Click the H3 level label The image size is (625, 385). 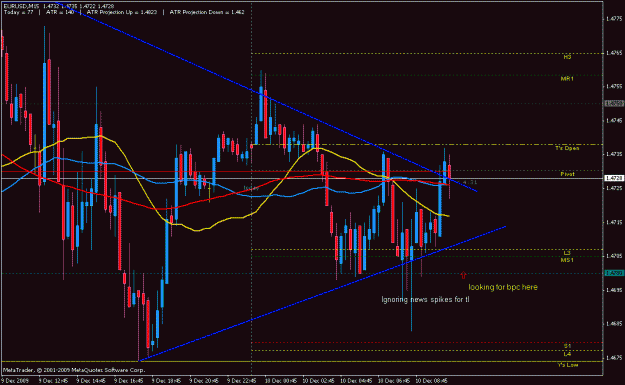(567, 57)
